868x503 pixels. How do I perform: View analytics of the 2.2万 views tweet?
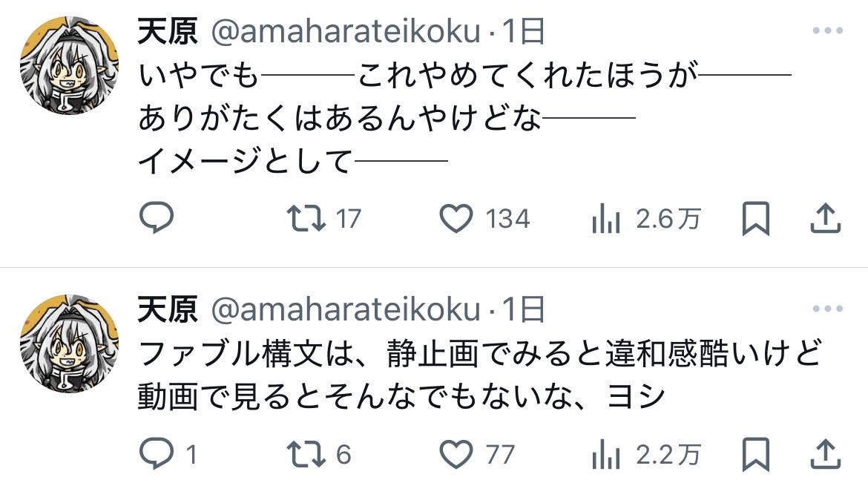pyautogui.click(x=606, y=454)
